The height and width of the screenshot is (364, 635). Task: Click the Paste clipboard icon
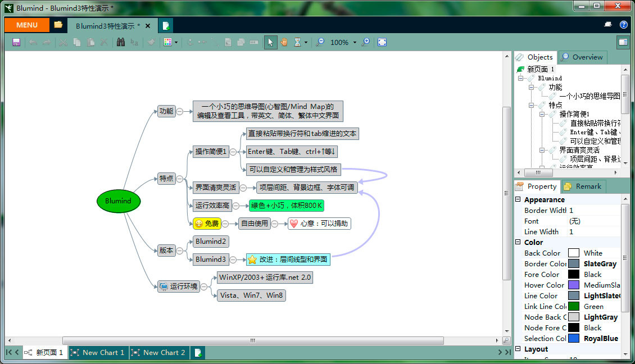[x=90, y=42]
